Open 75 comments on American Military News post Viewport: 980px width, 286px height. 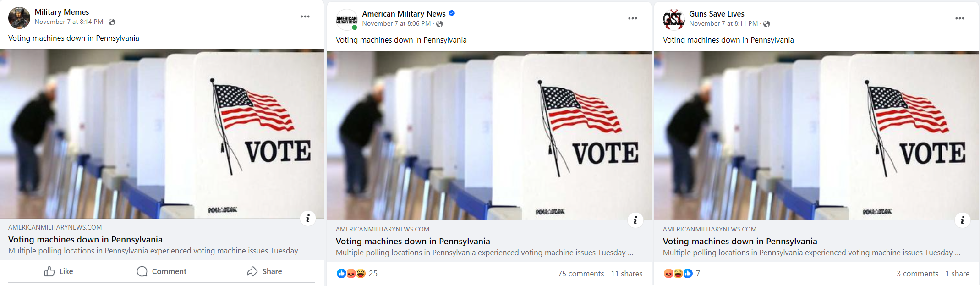click(581, 274)
